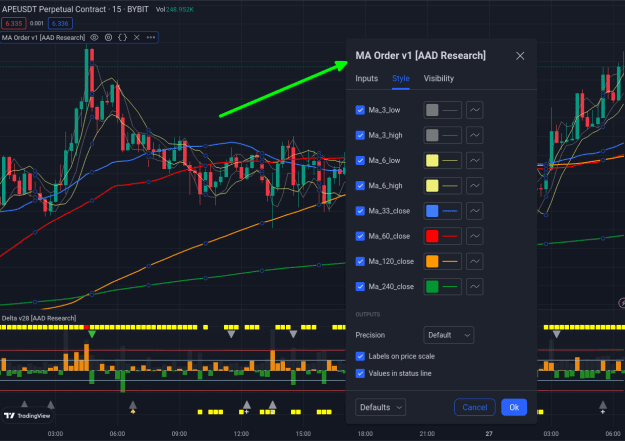Viewport: 625px width, 441px height.
Task: Expand the Precision Default dropdown
Action: tap(448, 335)
